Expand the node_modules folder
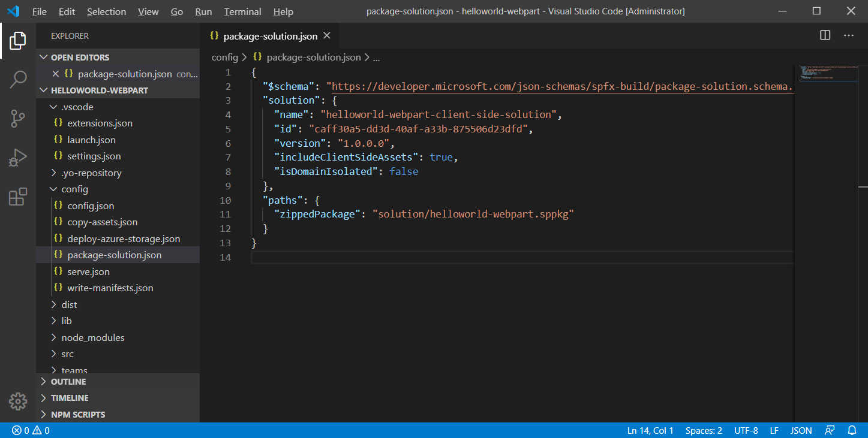Image resolution: width=868 pixels, height=438 pixels. pyautogui.click(x=92, y=337)
